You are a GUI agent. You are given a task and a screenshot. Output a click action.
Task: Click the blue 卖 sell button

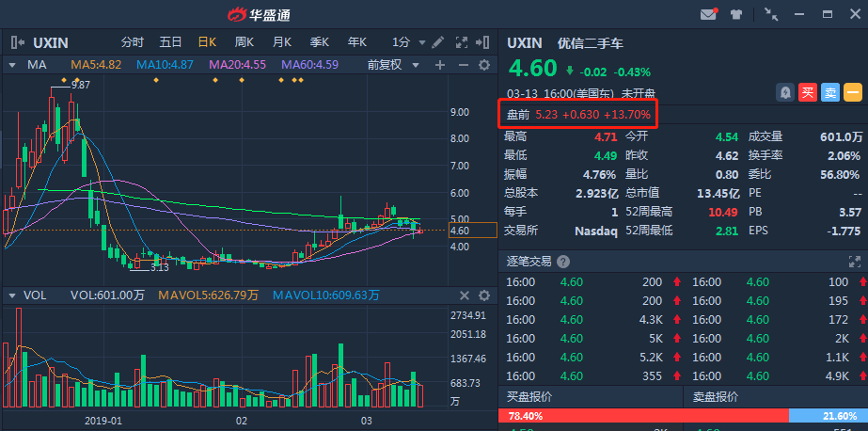[x=830, y=92]
